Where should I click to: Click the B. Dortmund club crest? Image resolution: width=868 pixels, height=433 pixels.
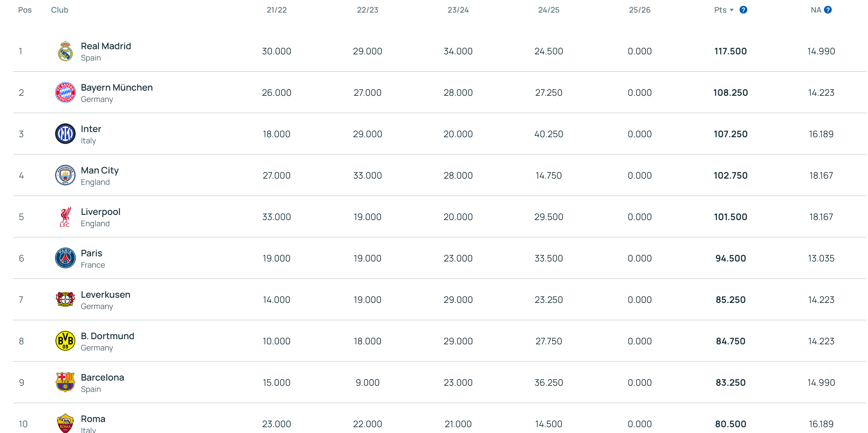point(65,341)
